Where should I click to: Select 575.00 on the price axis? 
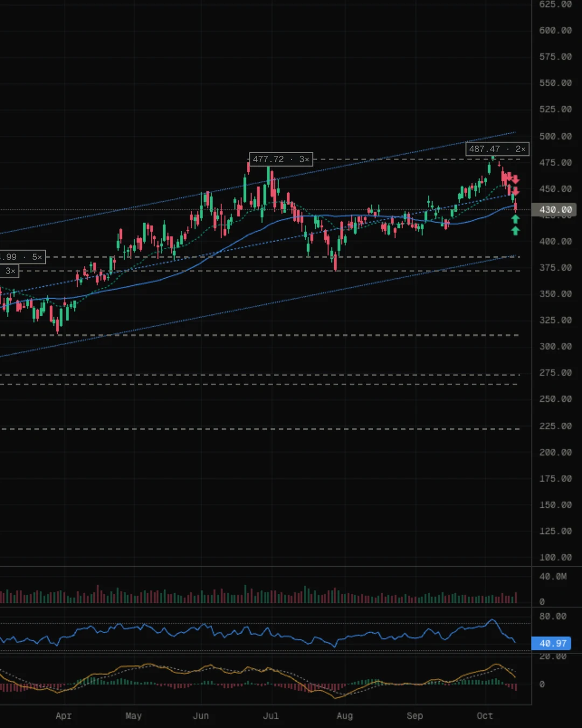coord(556,57)
